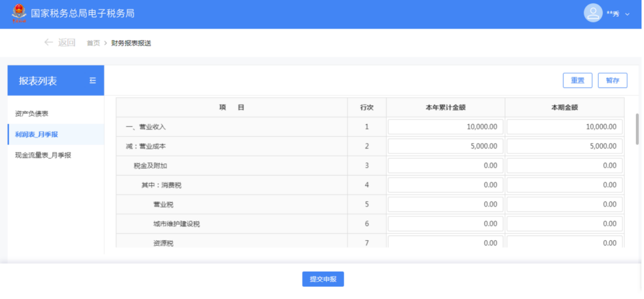Click 营业税 本年累计金额 input field
Viewport: 644px width, 299px height.
pos(445,204)
